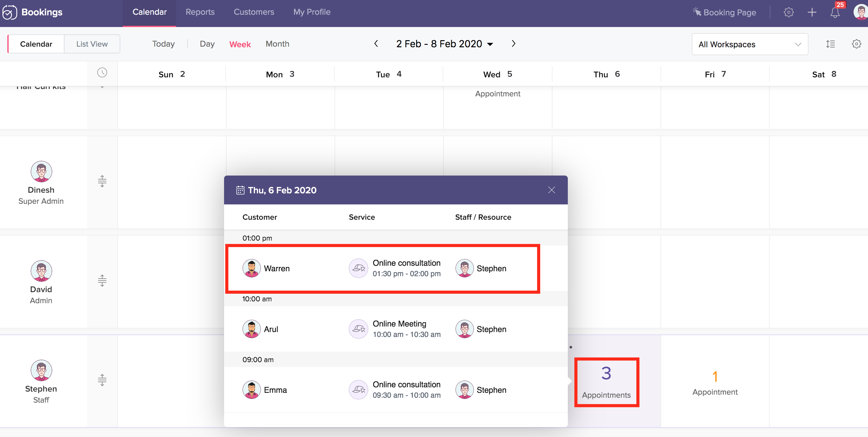Open calendar settings gear below workspaces
Viewport: 868px width, 437px height.
click(x=856, y=44)
